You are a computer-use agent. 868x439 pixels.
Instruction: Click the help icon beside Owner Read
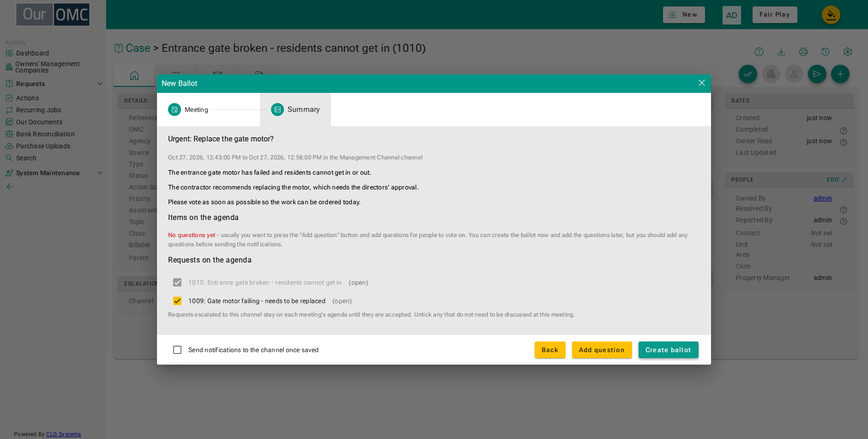844,142
